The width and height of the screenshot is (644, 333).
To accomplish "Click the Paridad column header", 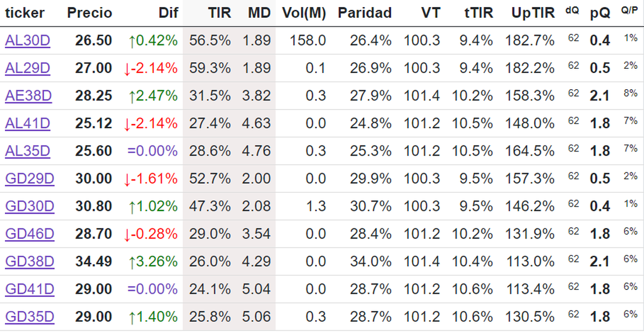I will point(364,13).
